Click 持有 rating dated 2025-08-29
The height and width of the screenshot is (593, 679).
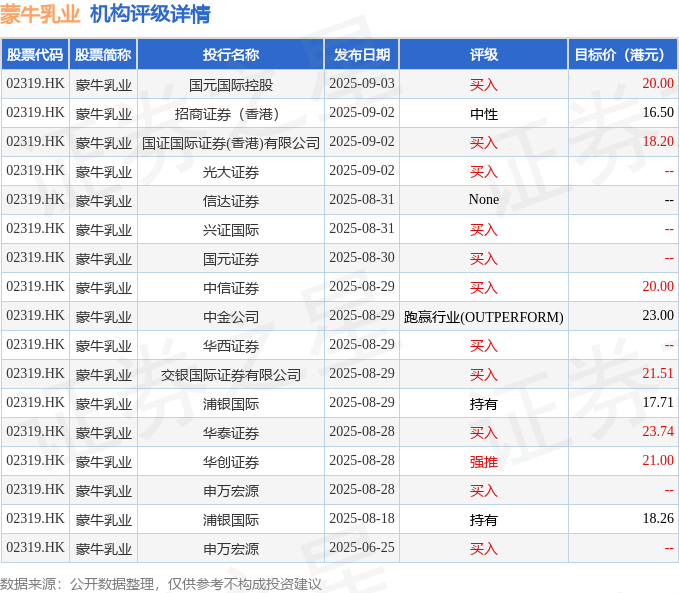(484, 404)
